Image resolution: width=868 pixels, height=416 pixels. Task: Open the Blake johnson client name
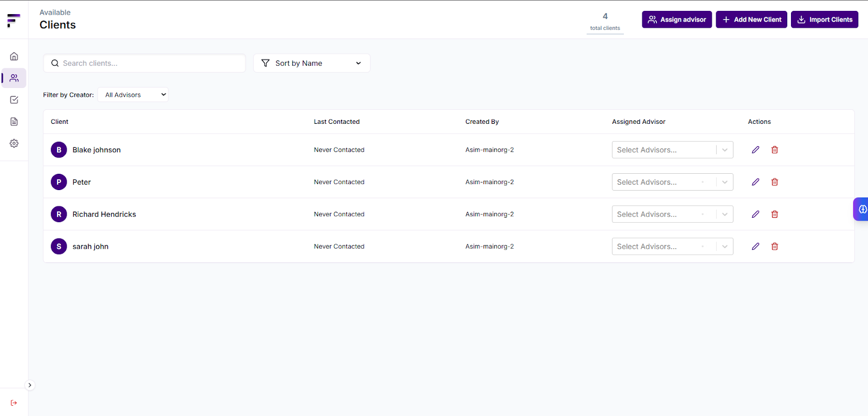pyautogui.click(x=97, y=150)
